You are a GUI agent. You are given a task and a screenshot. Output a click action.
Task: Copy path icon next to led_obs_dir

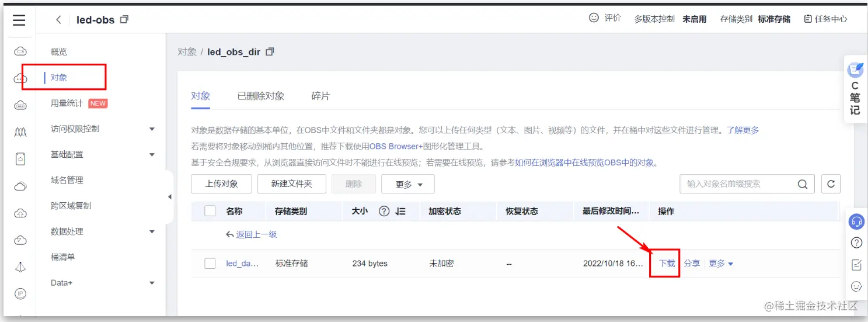click(x=270, y=51)
